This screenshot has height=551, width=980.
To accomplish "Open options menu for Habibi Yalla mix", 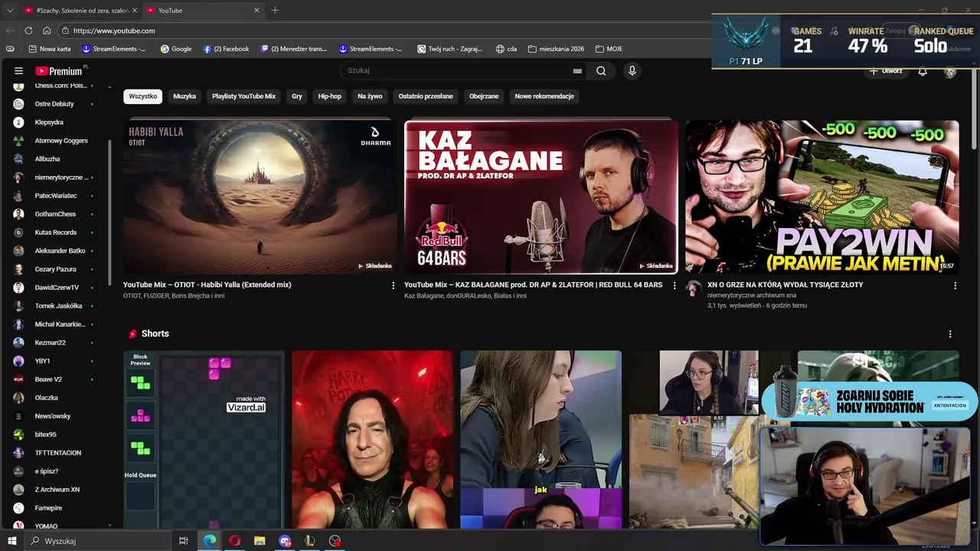I will click(x=394, y=285).
